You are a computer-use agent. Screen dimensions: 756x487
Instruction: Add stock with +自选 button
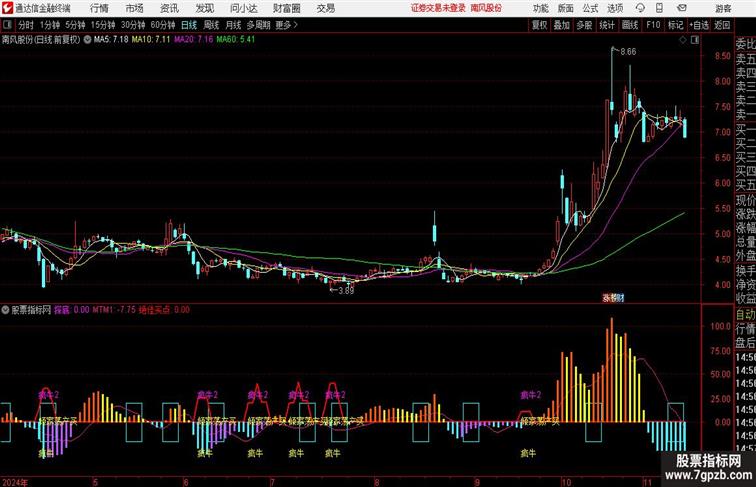click(x=699, y=25)
